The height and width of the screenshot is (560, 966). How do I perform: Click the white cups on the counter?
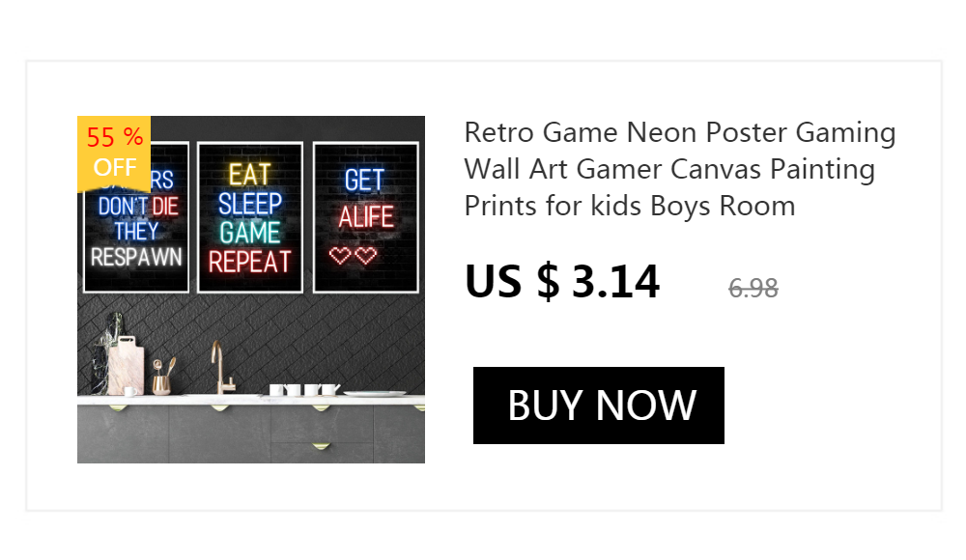pyautogui.click(x=303, y=389)
